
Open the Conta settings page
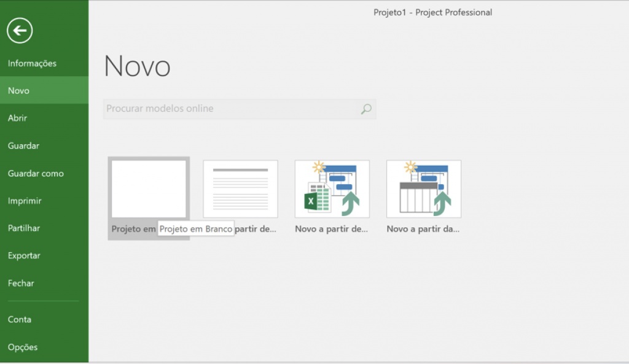[x=20, y=319]
